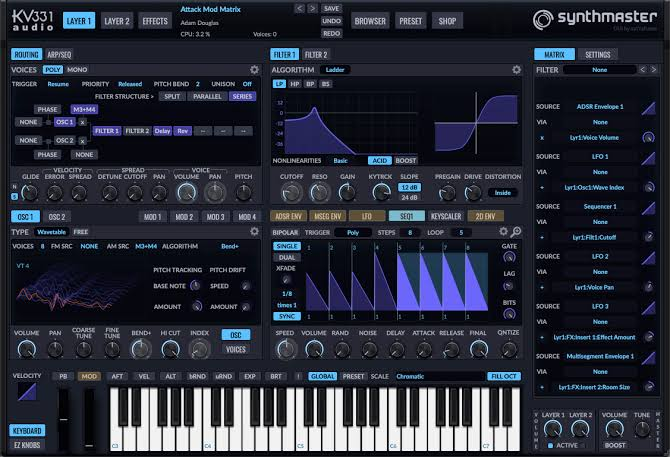Click the filter Reso knob
This screenshot has height=457, width=670.
[319, 193]
